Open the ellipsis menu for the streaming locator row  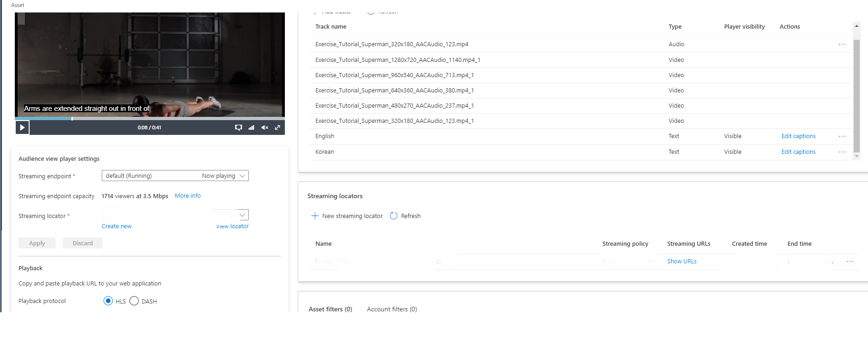click(850, 261)
